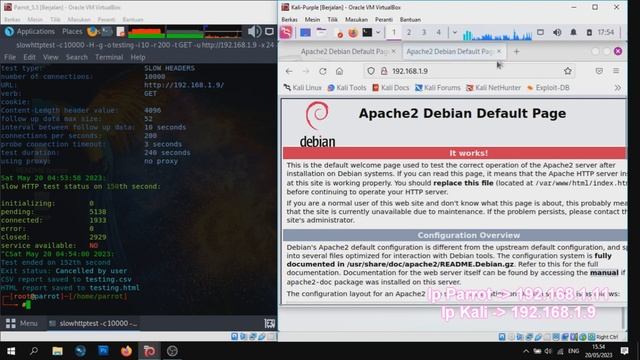
Task: Open Tilik menu in Kali-Purple VirtualBox window
Action: click(332, 19)
